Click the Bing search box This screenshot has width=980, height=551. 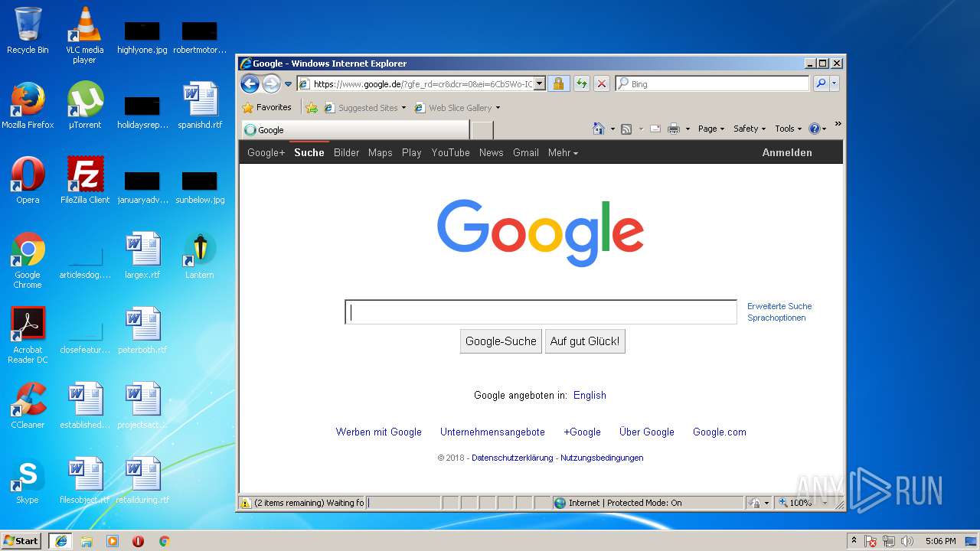(713, 83)
